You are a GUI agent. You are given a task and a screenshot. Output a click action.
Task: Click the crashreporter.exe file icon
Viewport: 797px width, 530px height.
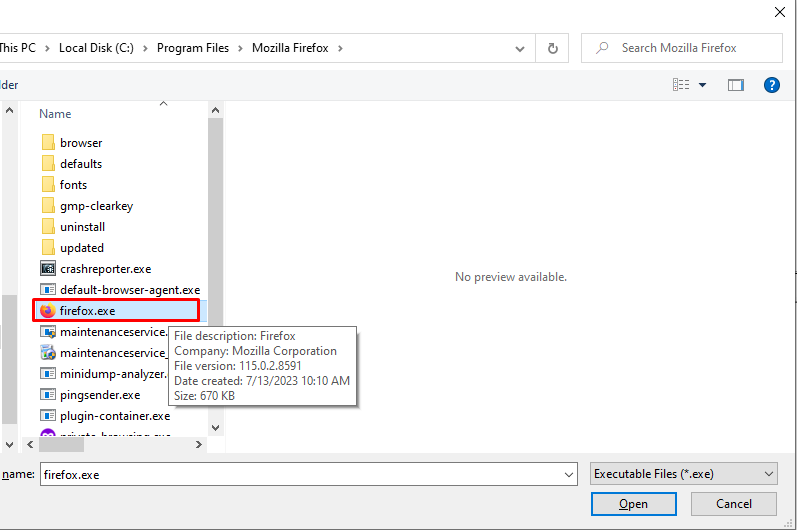tap(48, 268)
